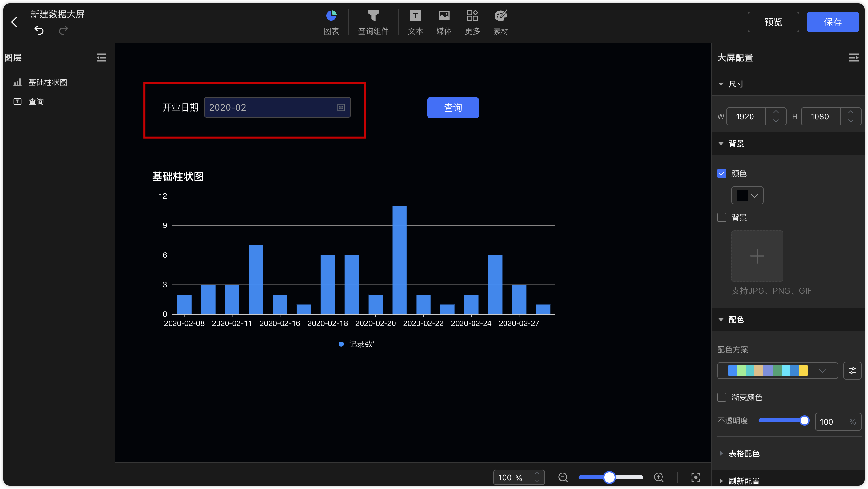Click the 2020-02-27 axis label
This screenshot has height=489, width=868.
pos(519,323)
